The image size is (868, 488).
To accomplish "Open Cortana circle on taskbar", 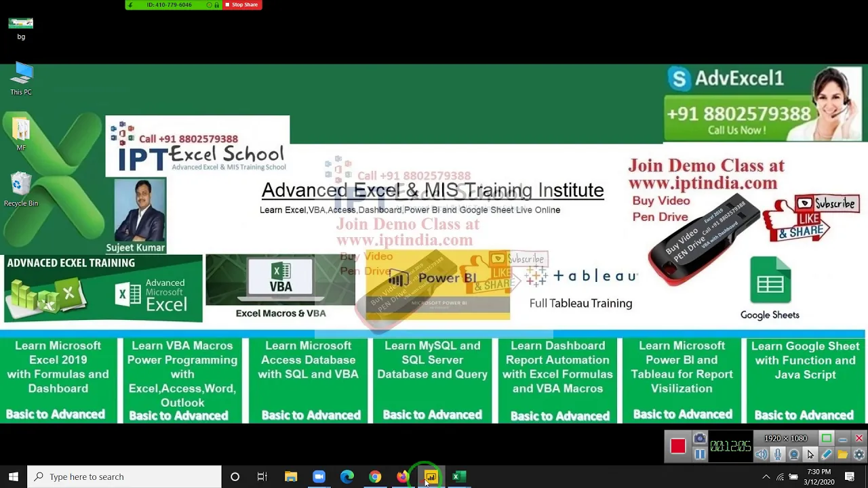I will (235, 476).
